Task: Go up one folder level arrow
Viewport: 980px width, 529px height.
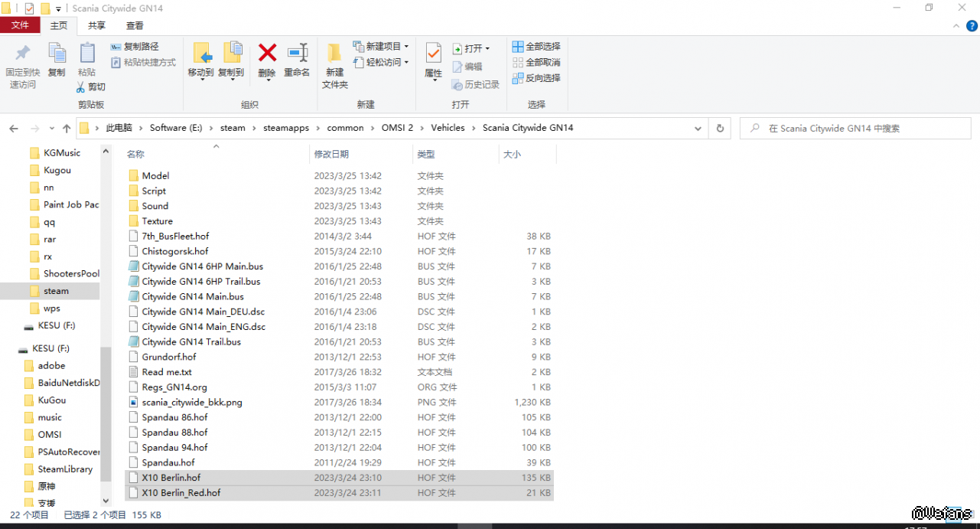Action: click(x=67, y=129)
